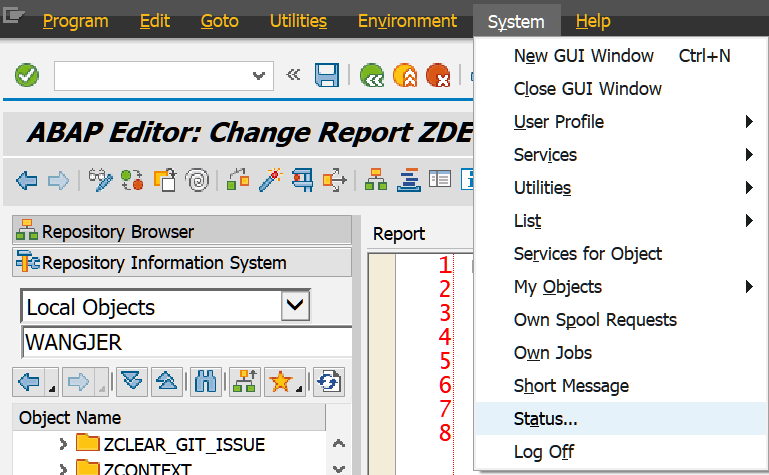The image size is (769, 475).
Task: Open the Help menu
Action: [x=593, y=21]
